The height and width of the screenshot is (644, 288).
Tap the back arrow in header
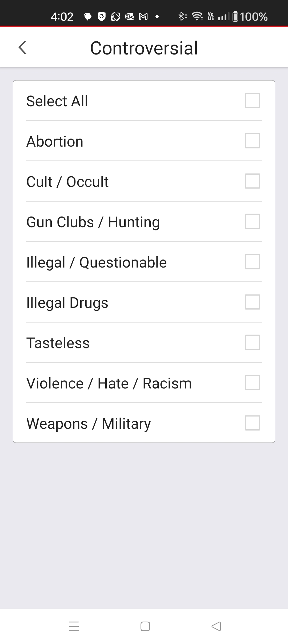click(x=23, y=48)
